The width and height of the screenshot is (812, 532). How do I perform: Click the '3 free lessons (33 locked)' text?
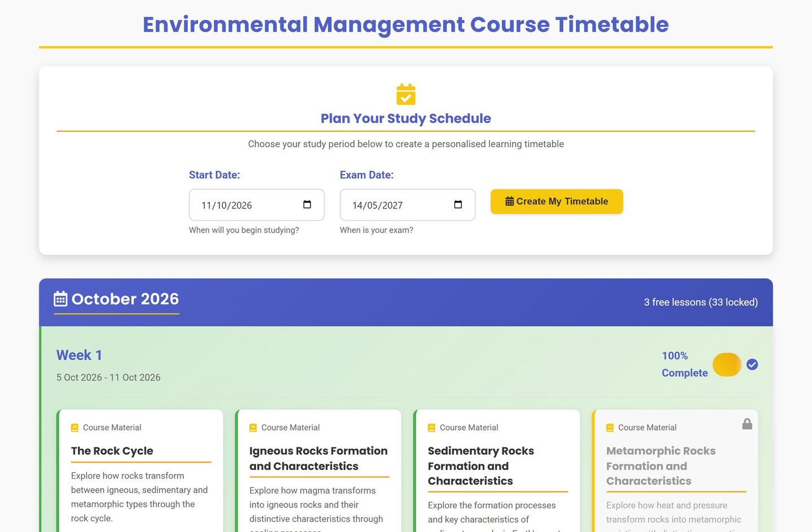click(701, 302)
